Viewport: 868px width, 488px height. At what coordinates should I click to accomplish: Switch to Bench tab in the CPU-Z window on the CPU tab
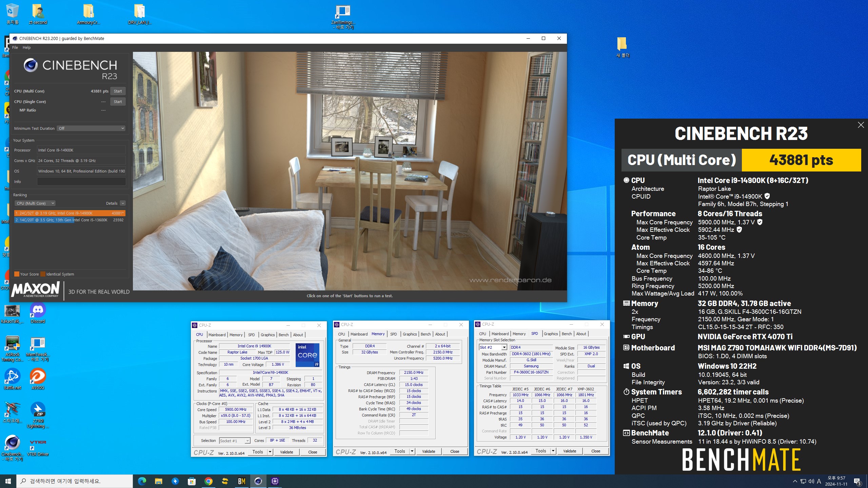pyautogui.click(x=283, y=335)
